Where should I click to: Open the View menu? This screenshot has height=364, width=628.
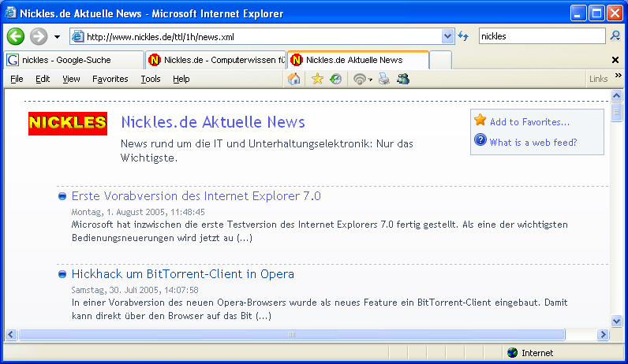pos(71,80)
